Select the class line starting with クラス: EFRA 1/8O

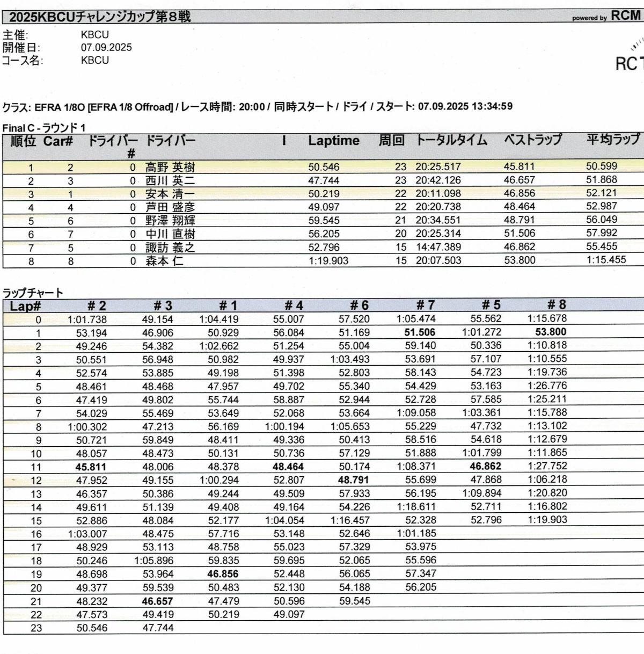[257, 106]
